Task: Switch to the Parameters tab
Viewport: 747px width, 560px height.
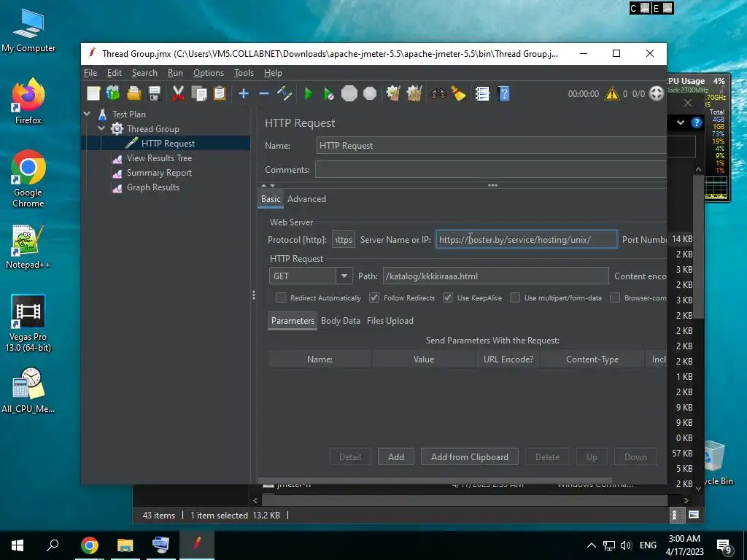Action: 293,321
